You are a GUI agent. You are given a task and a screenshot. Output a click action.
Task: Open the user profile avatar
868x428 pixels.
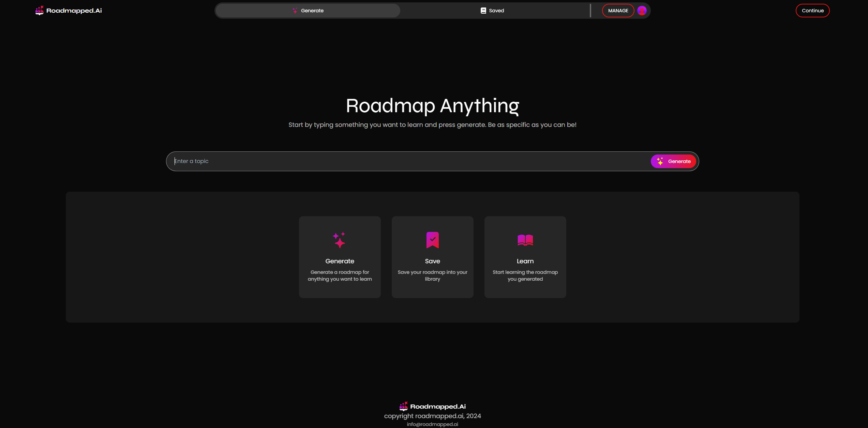point(642,11)
